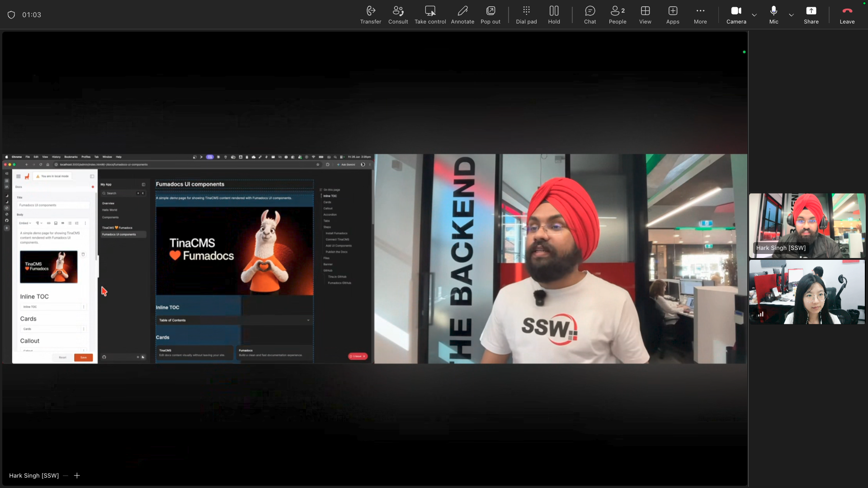Click the Hark Singh [SSW] stage label
The width and height of the screenshot is (868, 488).
34,475
